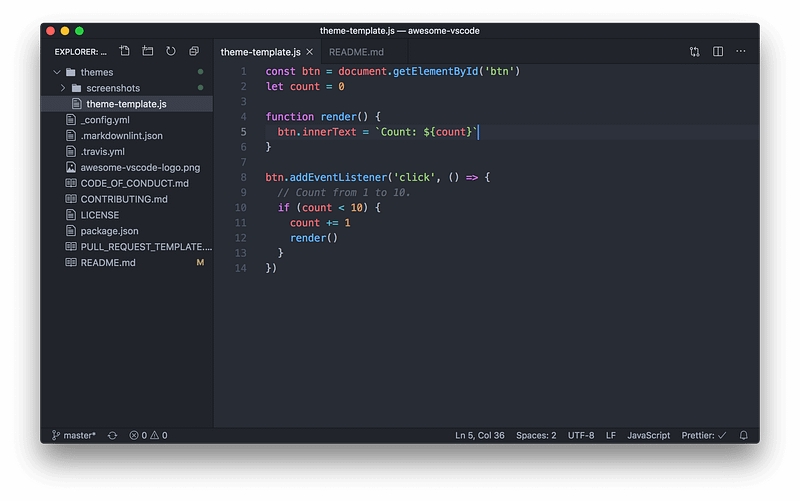Viewport: 800px width, 501px height.
Task: Open the notifications bell in status bar
Action: pyautogui.click(x=743, y=436)
